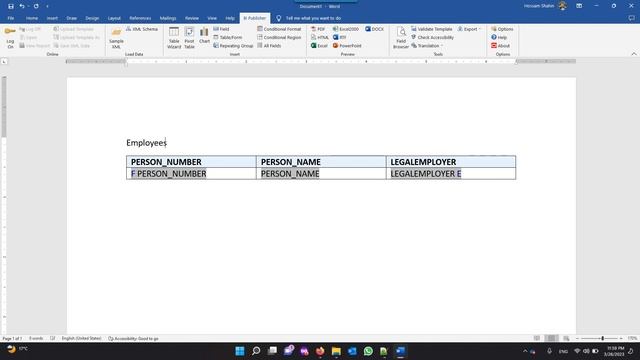The width and height of the screenshot is (640, 360).
Task: Run Check Accessibility tool
Action: [432, 37]
